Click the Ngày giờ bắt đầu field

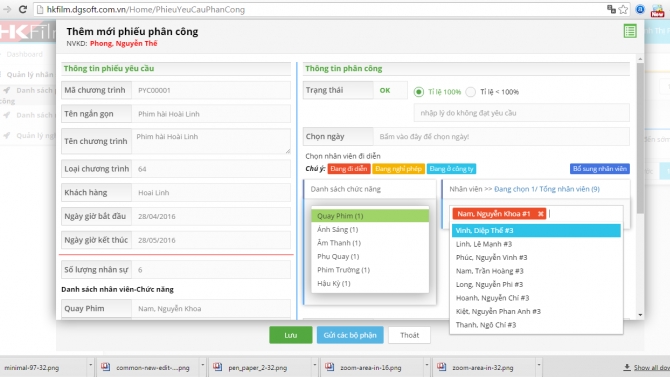click(211, 216)
